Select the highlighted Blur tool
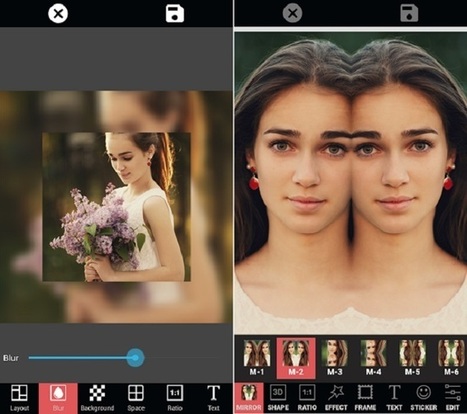The width and height of the screenshot is (467, 414). tap(58, 398)
